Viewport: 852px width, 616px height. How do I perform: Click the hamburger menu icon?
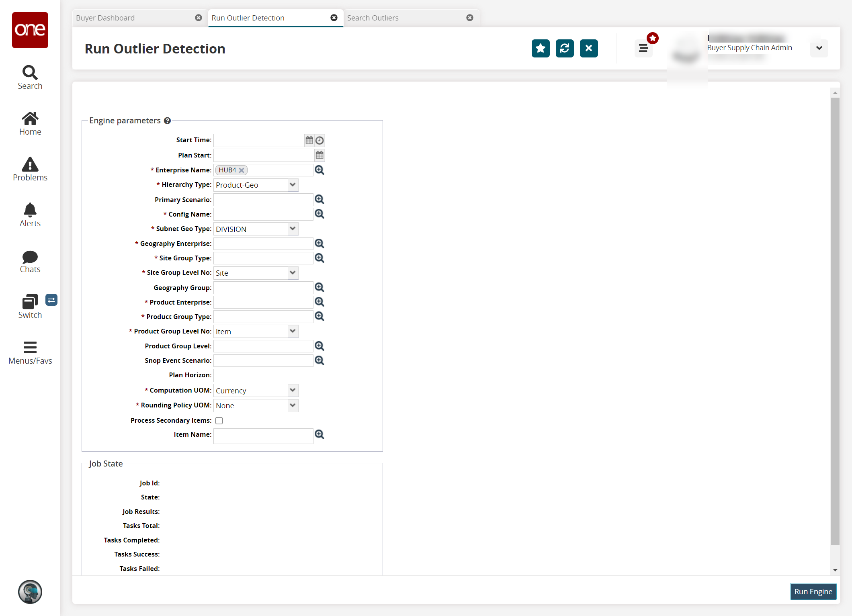point(643,48)
